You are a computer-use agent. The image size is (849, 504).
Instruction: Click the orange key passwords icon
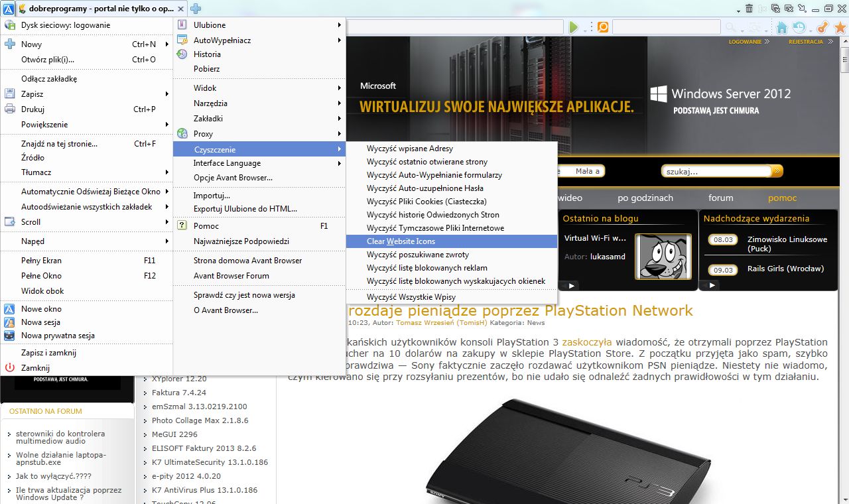(823, 27)
